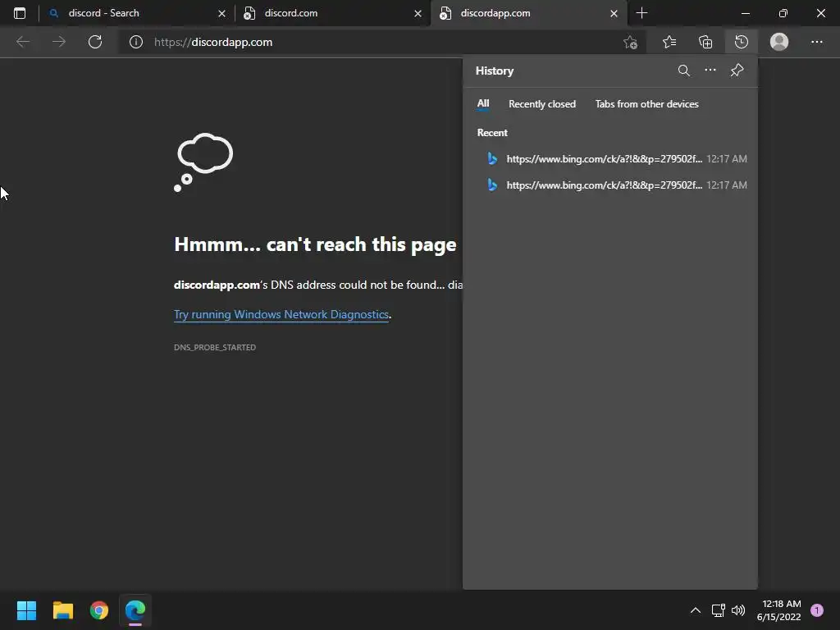840x630 pixels.
Task: Open volume control tray icon
Action: pyautogui.click(x=738, y=610)
